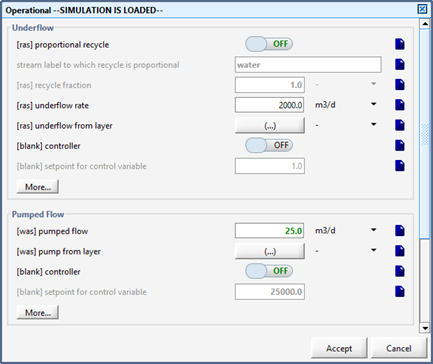
Task: Click document icon beside pump from layer row
Action: coord(400,251)
